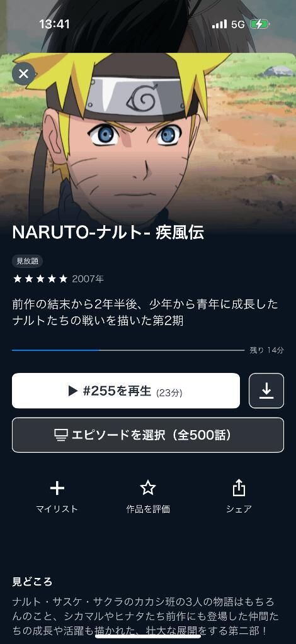Tap the star icon to rate
The height and width of the screenshot is (644, 296).
pos(148,488)
